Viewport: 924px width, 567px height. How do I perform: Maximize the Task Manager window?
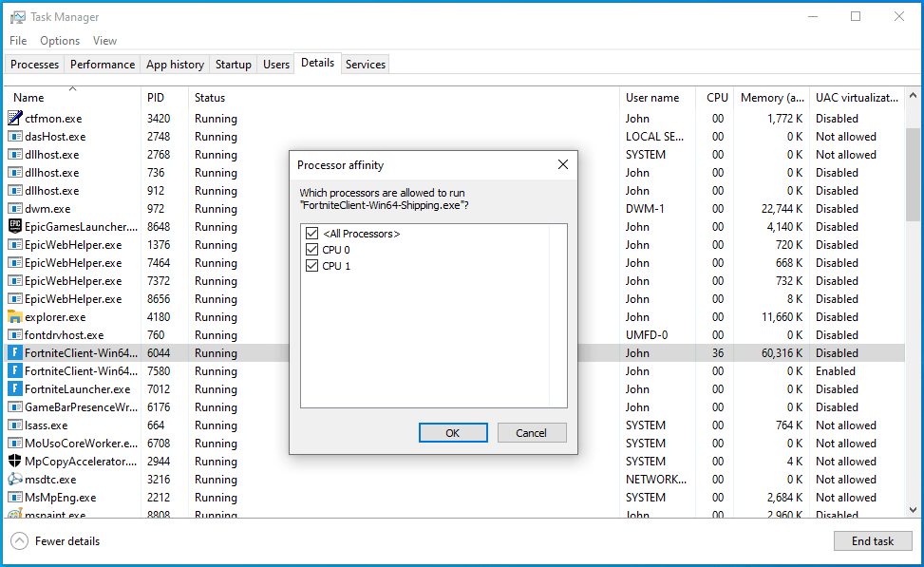point(856,16)
